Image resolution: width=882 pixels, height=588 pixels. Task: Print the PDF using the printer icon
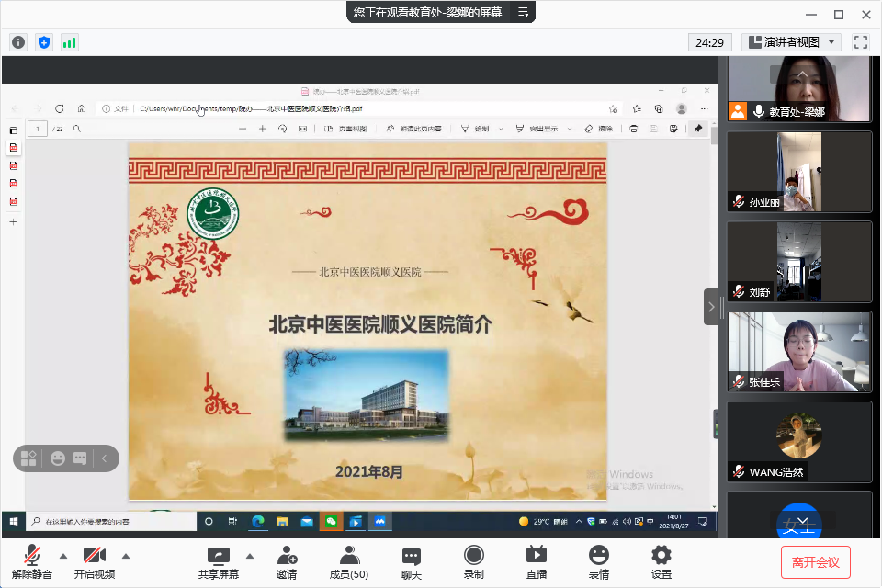click(633, 129)
